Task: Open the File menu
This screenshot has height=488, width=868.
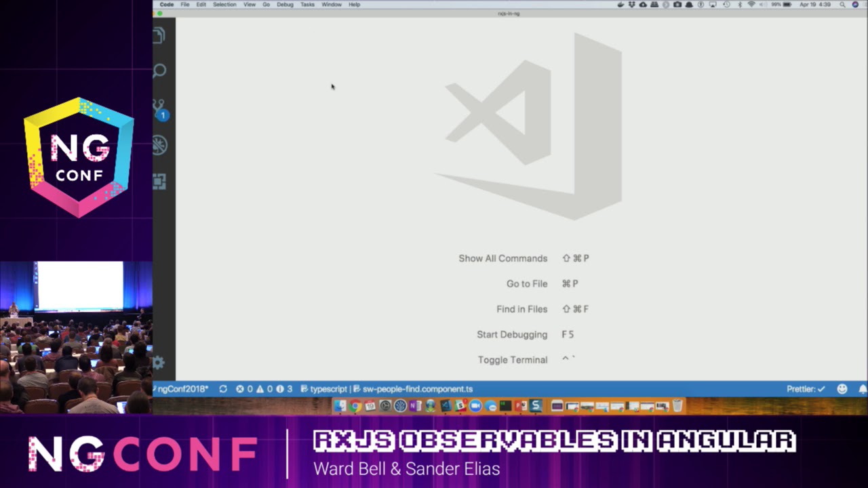Action: pyautogui.click(x=184, y=5)
